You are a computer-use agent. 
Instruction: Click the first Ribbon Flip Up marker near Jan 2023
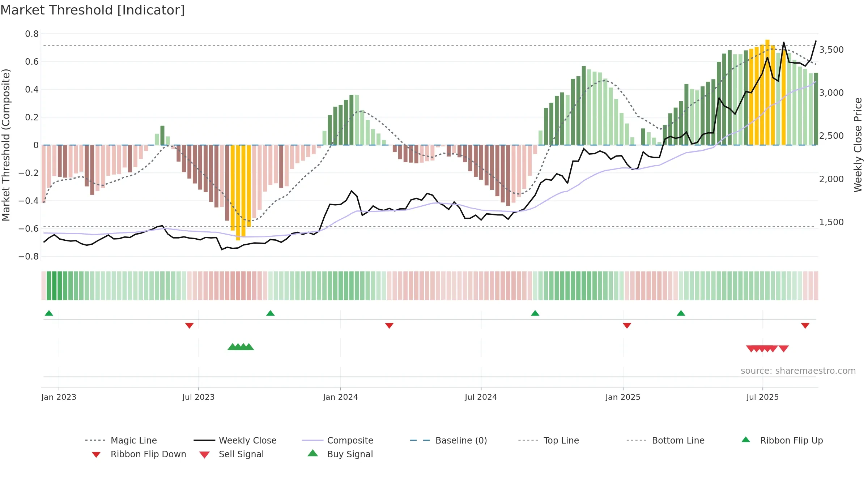click(49, 313)
